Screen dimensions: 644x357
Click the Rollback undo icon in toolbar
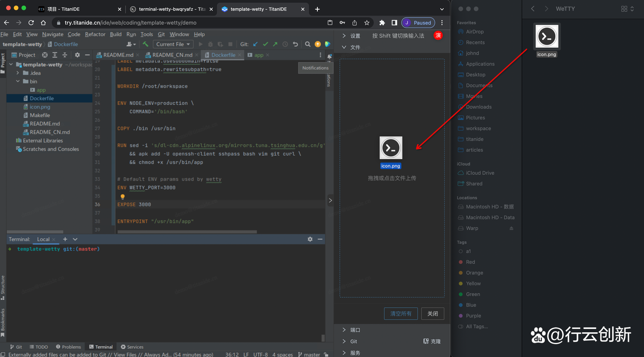coord(296,45)
